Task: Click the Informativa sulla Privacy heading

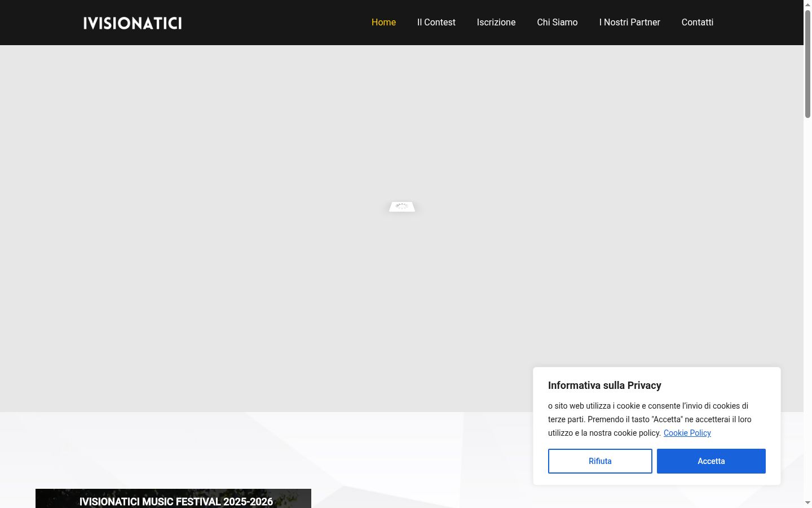Action: (604, 386)
